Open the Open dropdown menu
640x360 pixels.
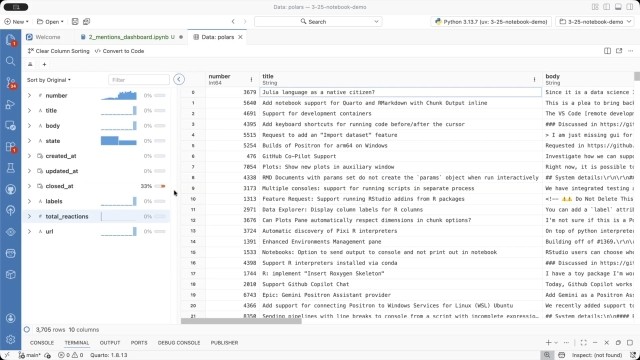pos(50,22)
